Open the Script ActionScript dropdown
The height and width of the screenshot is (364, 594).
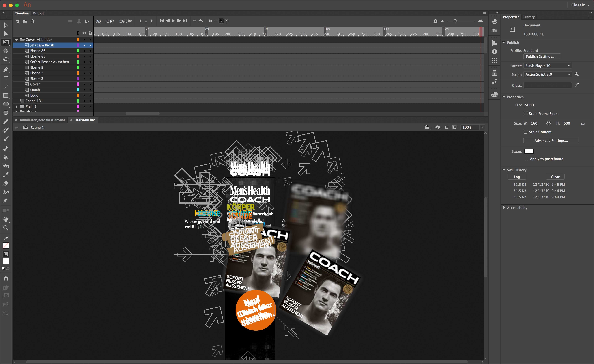(547, 75)
